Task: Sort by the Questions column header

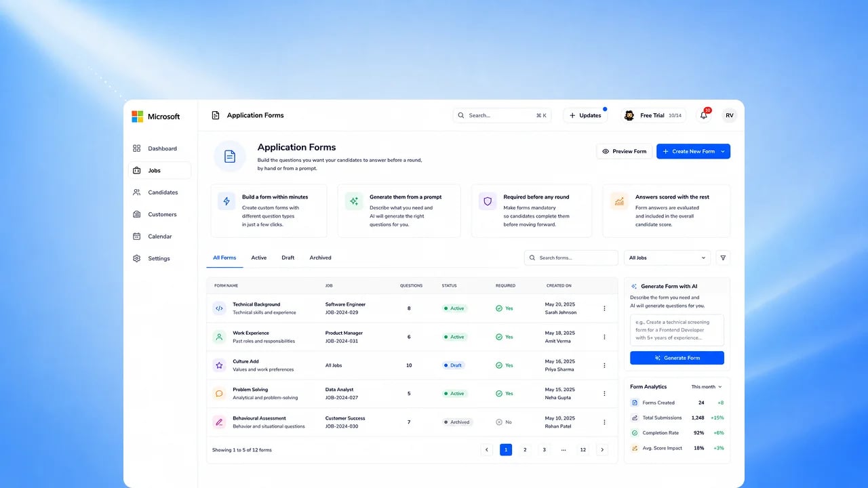Action: pyautogui.click(x=411, y=285)
